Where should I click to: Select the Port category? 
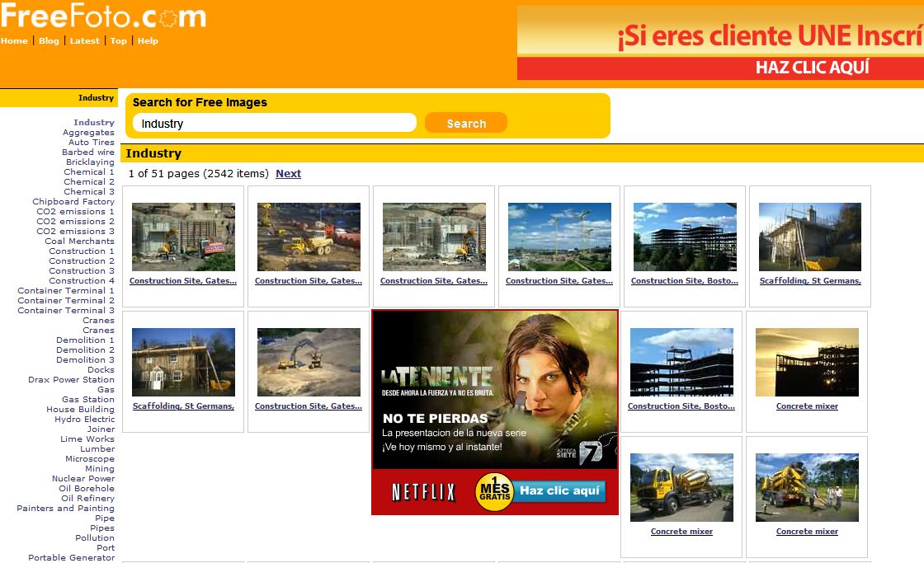[106, 547]
